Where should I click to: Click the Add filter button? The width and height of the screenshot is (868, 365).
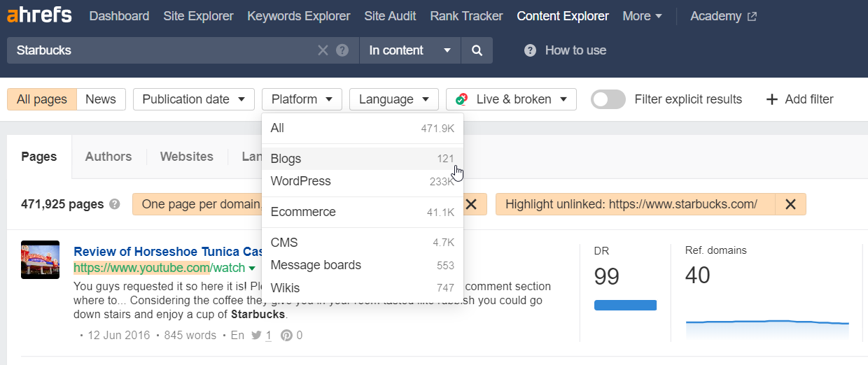[x=800, y=99]
